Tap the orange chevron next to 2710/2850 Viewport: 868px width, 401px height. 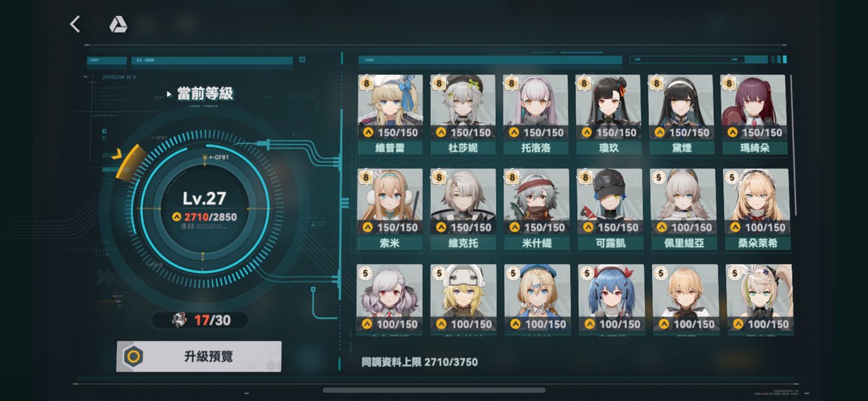pos(177,217)
